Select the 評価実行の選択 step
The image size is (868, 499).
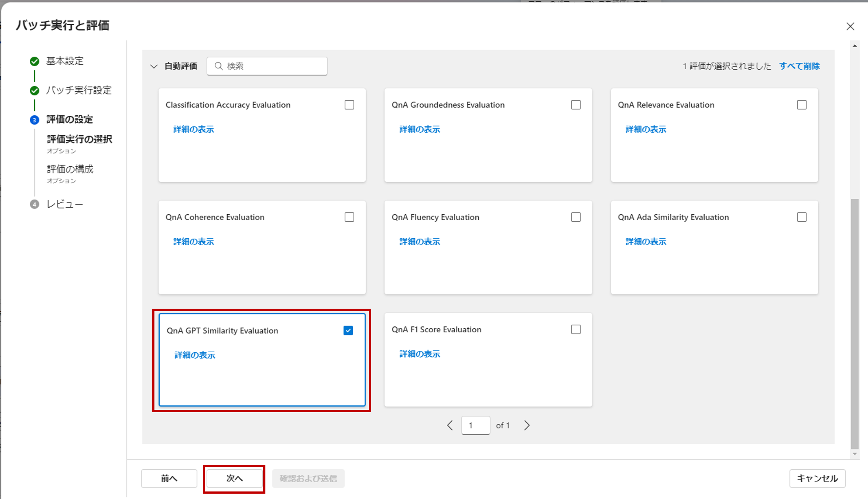click(79, 139)
